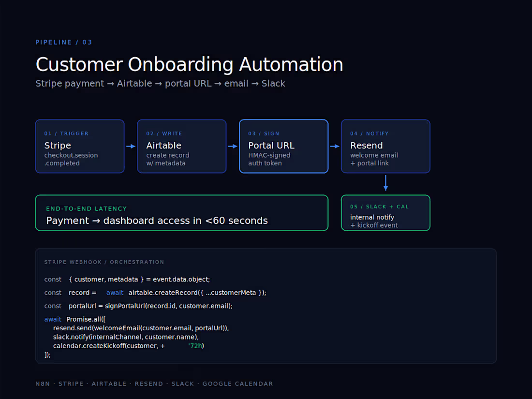The width and height of the screenshot is (532, 399).
Task: Click the "01 / TRIGGER" step label
Action: 66,133
